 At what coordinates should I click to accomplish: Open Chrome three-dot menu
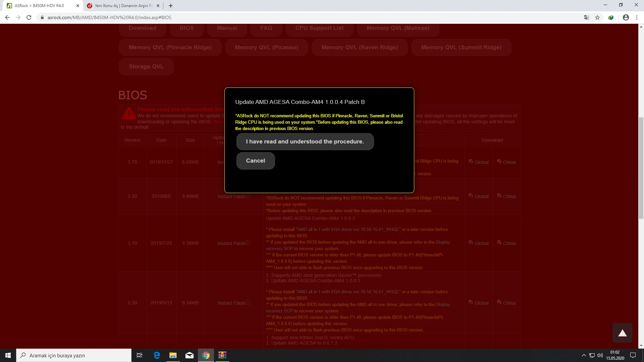coord(637,17)
